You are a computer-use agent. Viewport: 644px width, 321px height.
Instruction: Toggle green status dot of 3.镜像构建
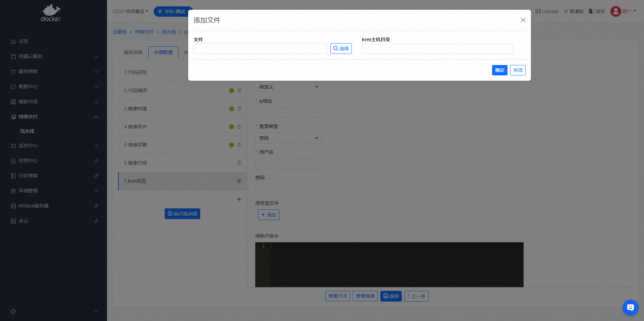[x=231, y=109]
